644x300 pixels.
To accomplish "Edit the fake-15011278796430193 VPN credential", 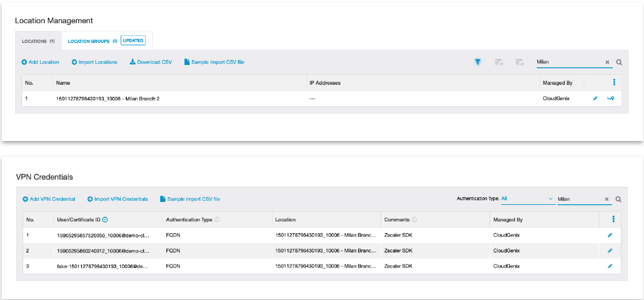I will (x=610, y=266).
